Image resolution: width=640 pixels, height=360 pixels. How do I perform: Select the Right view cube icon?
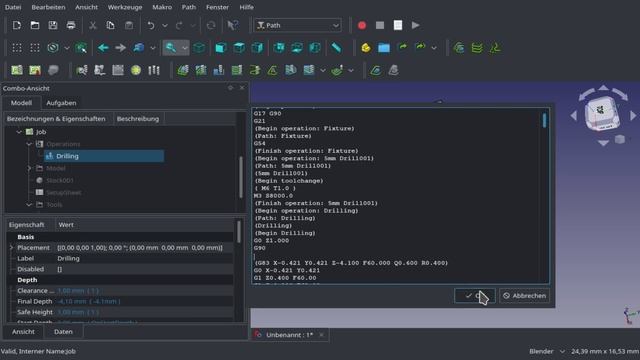[x=257, y=48]
